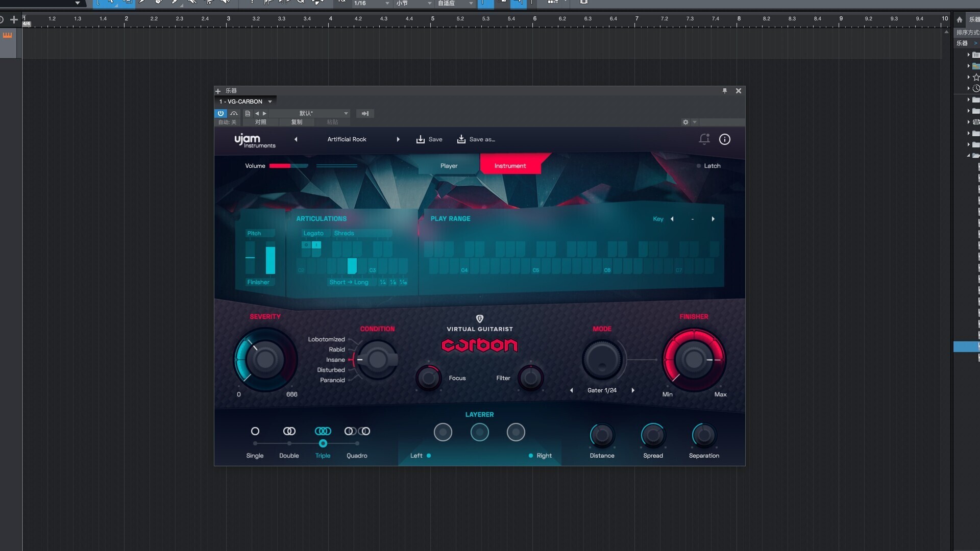Step Key selector to previous value
The image size is (980, 551).
(x=672, y=219)
